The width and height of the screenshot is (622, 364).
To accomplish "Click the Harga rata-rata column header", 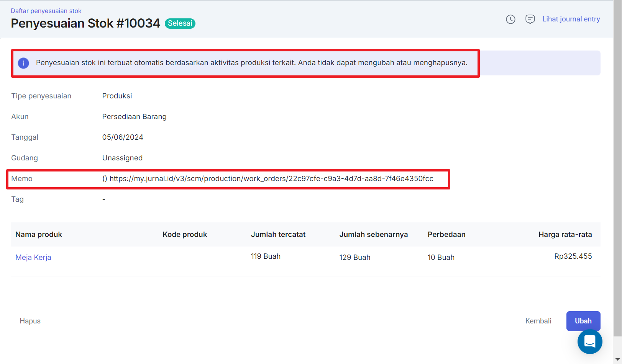I will (x=565, y=234).
